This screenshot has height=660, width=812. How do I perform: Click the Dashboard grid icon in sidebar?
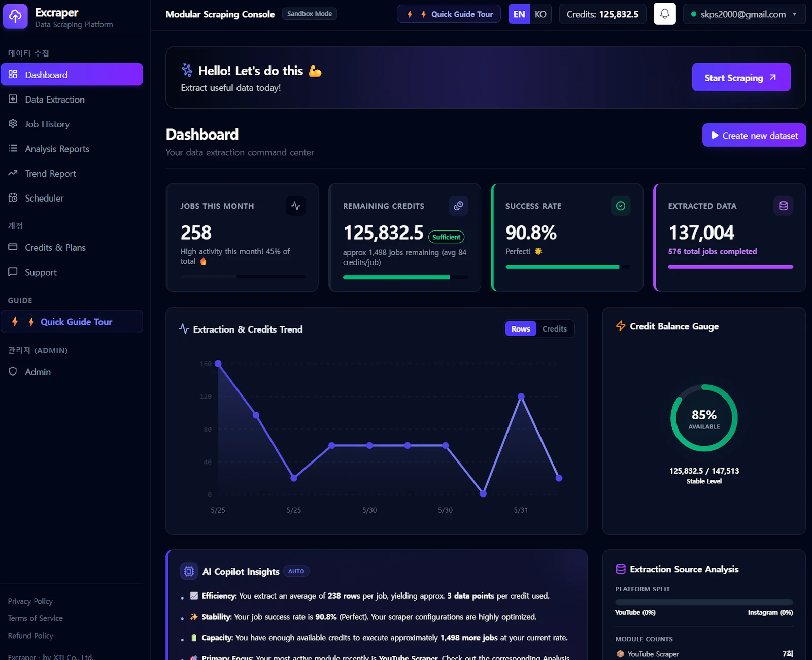pos(13,74)
